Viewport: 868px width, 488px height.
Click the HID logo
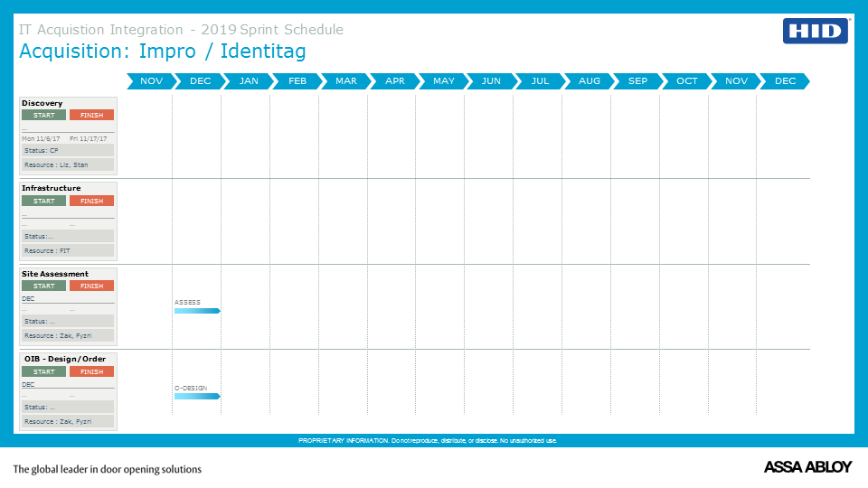point(816,31)
